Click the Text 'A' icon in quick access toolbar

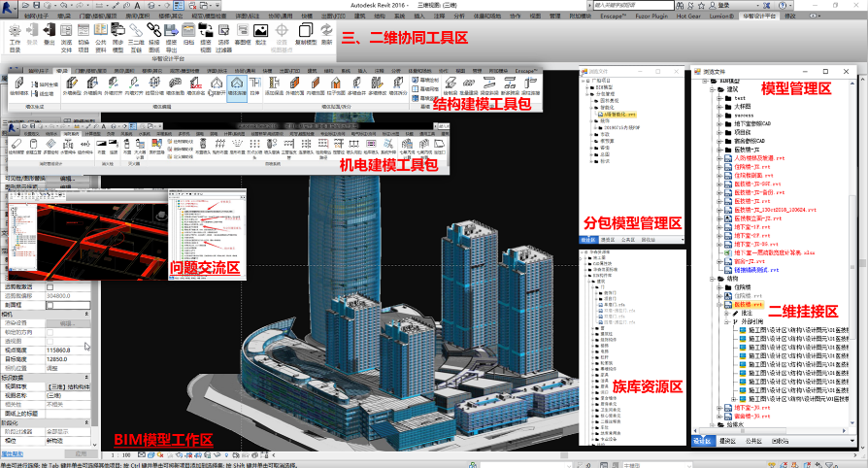[137, 6]
